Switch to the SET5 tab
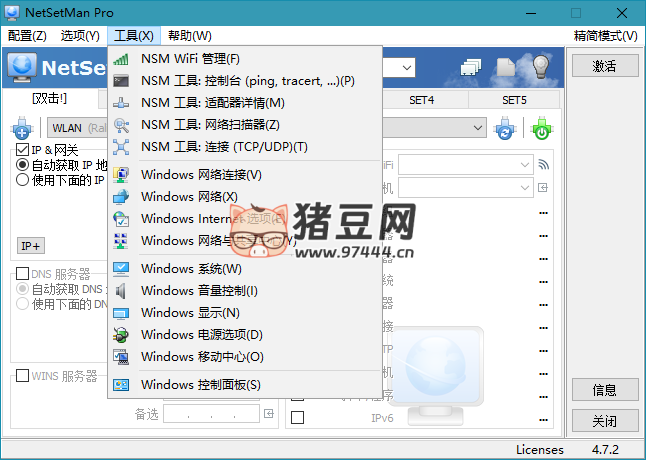646x460 pixels. (514, 100)
